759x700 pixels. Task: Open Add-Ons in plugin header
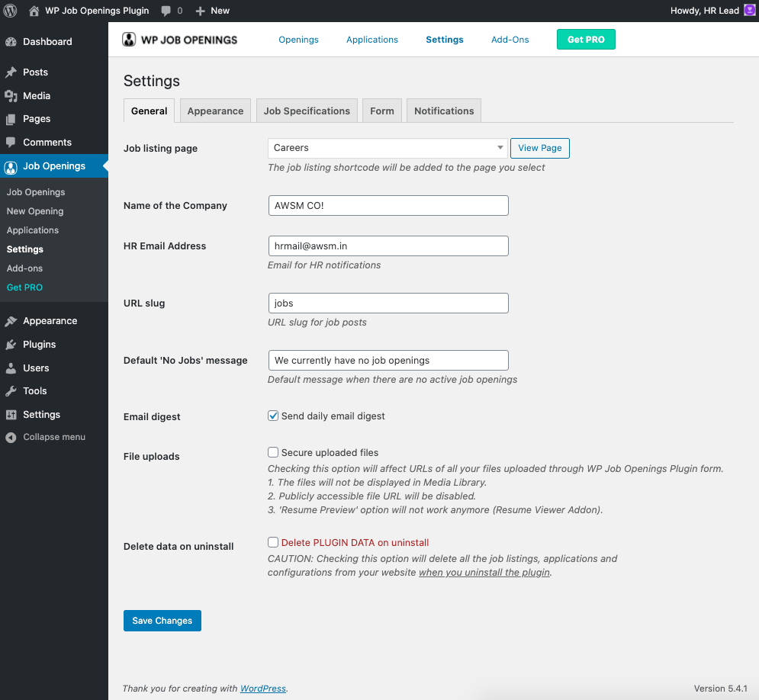tap(510, 40)
